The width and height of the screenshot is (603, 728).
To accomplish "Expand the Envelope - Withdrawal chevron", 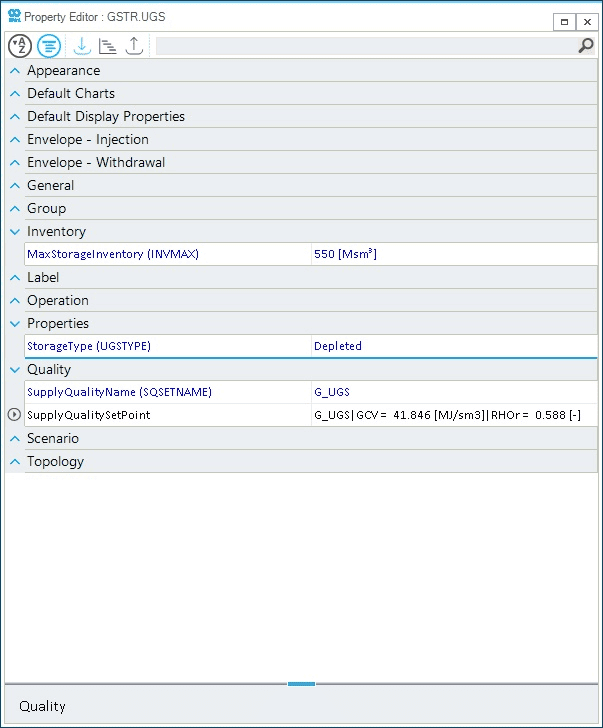I will [15, 162].
